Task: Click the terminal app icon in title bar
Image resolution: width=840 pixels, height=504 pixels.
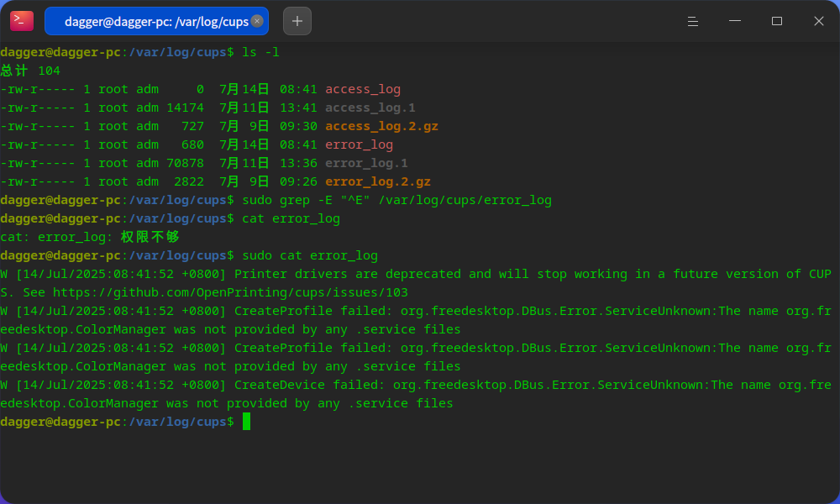Action: point(22,21)
